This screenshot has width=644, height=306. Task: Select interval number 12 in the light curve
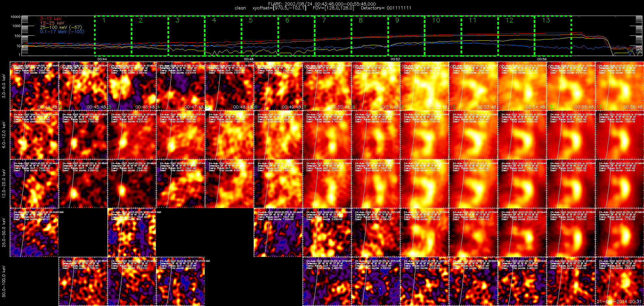[509, 20]
